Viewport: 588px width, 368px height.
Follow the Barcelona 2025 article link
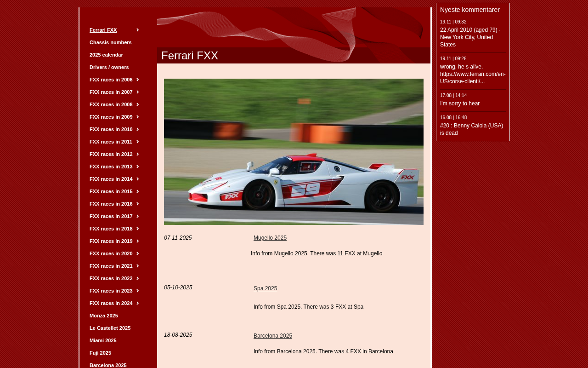tap(273, 336)
